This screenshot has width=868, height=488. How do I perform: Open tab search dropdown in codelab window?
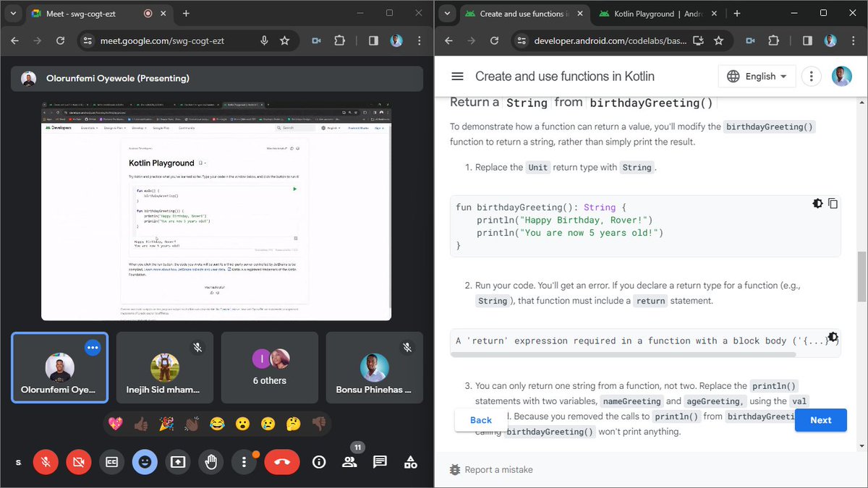[x=448, y=13]
